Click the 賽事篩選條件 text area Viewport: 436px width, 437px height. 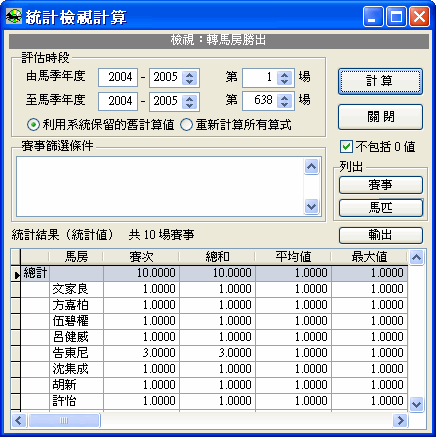point(160,187)
